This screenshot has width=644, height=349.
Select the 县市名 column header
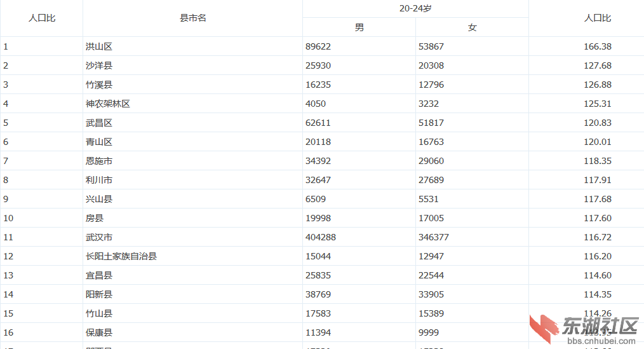[x=192, y=18]
